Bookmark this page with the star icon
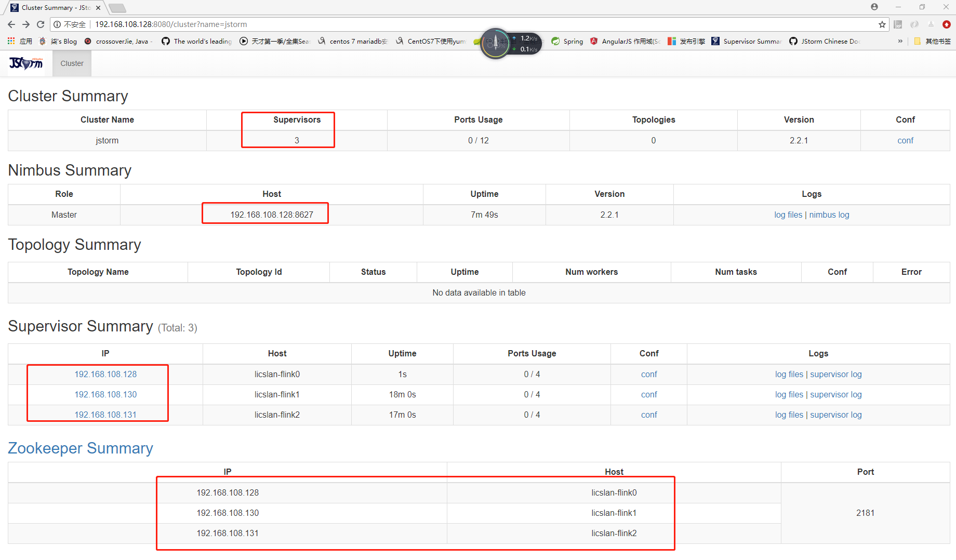The width and height of the screenshot is (956, 560). coord(882,24)
